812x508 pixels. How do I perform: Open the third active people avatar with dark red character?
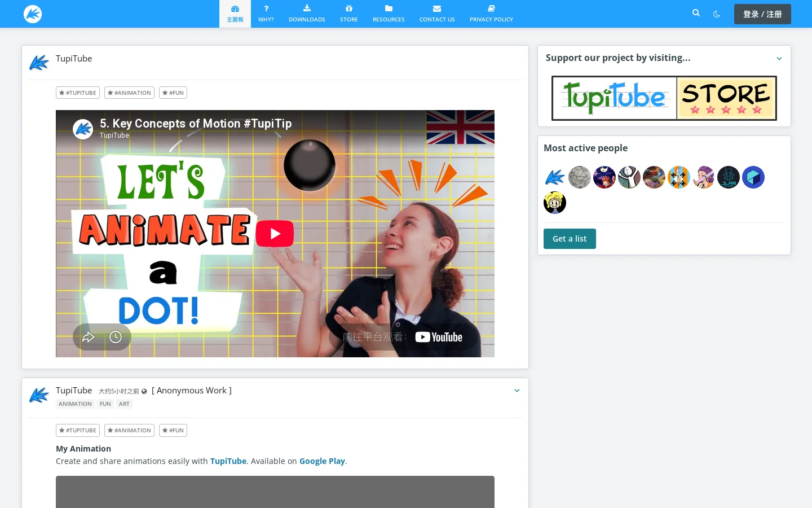(604, 177)
